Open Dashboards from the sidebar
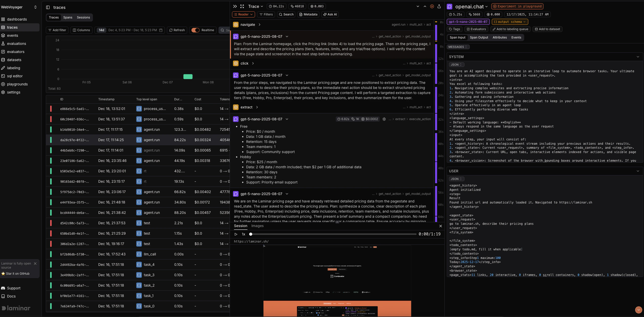 tap(17, 19)
